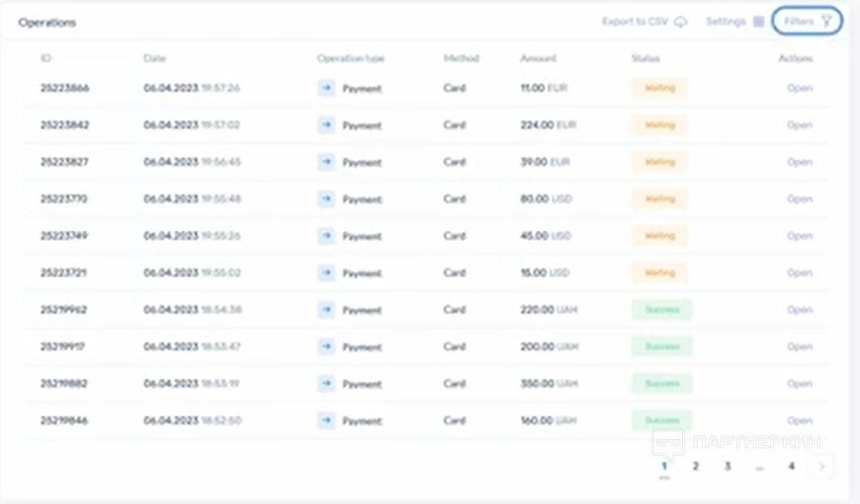Open the 15.00 USD operation via Open
860x504 pixels.
(800, 273)
